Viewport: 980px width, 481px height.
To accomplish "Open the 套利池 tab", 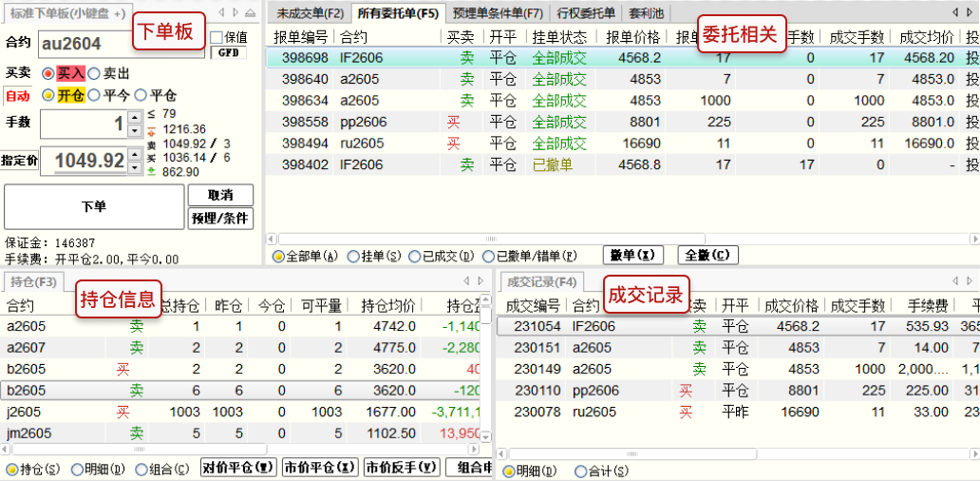I will 648,13.
